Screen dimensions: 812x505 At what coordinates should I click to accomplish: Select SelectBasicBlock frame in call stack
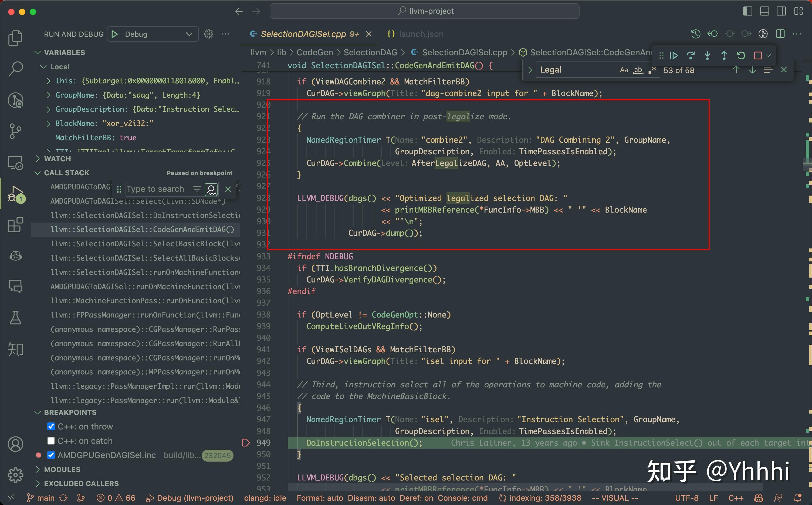[x=145, y=244]
